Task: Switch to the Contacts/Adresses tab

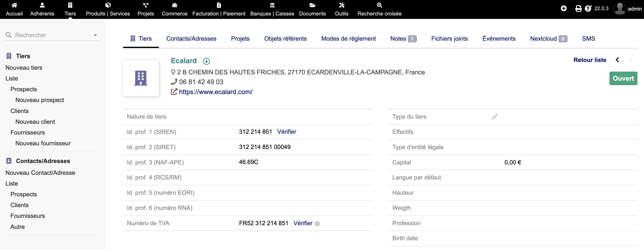Action: tap(191, 39)
